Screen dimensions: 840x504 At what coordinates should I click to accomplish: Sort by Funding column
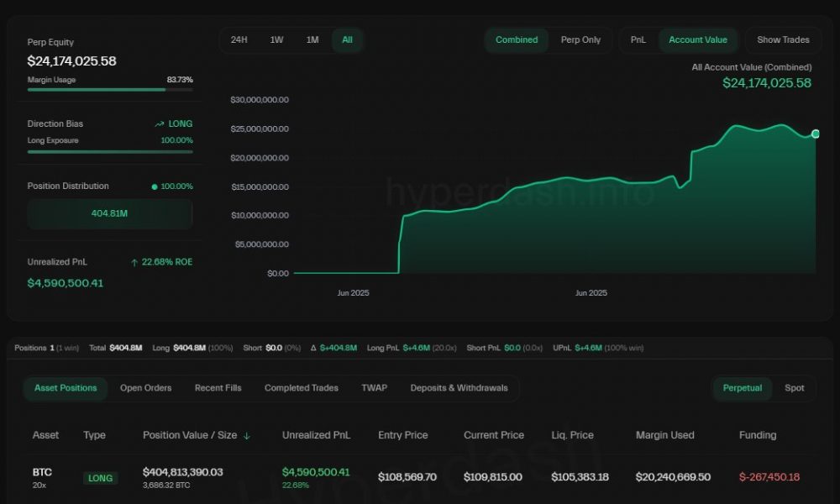tap(758, 435)
